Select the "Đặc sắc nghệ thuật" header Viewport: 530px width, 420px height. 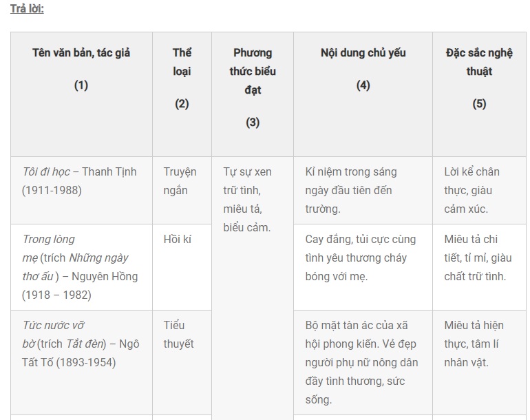click(x=479, y=62)
